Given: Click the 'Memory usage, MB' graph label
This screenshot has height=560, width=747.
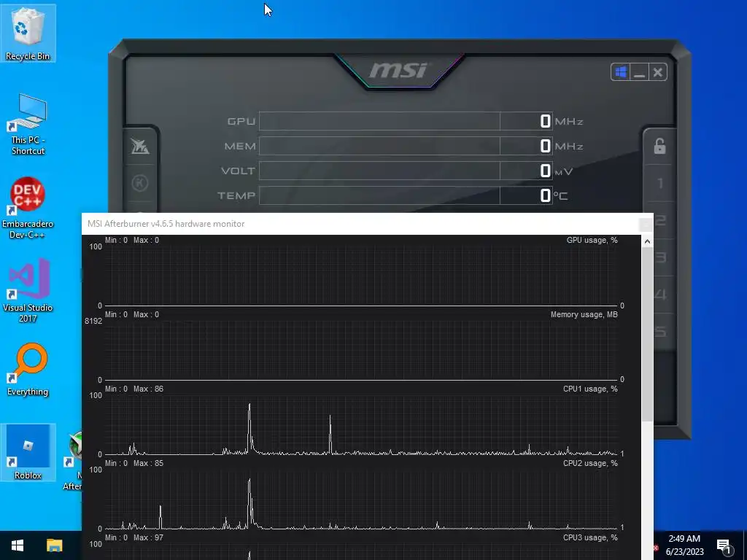Looking at the screenshot, I should [x=584, y=314].
